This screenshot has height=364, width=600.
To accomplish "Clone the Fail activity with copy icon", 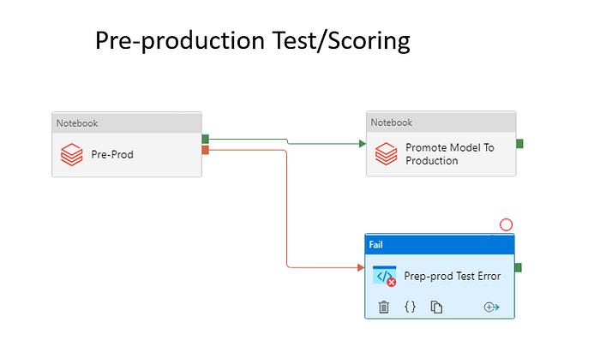I will (x=436, y=307).
